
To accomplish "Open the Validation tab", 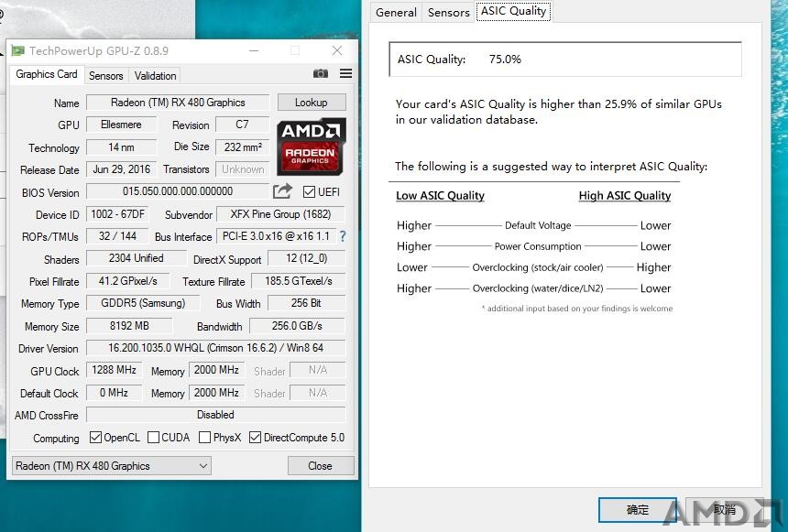I will (x=155, y=76).
